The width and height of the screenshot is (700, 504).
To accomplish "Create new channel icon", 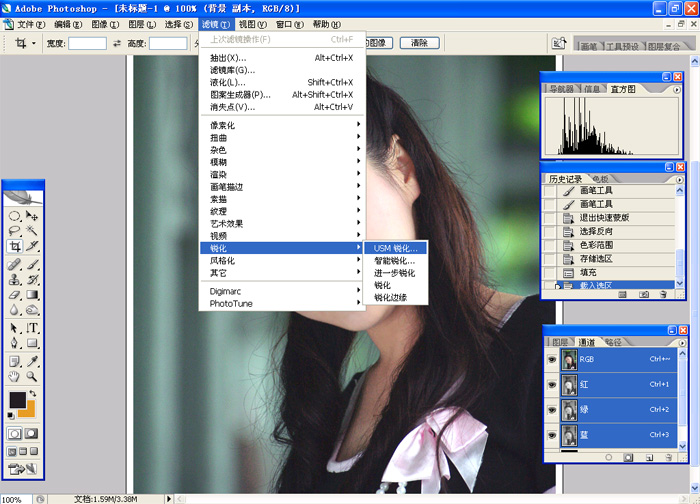I will tap(649, 458).
